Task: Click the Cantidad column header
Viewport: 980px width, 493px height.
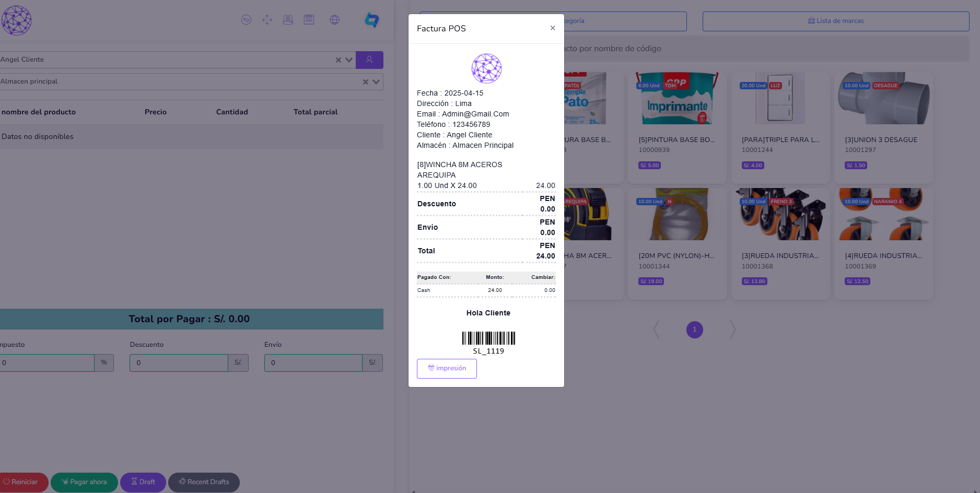Action: tap(232, 112)
